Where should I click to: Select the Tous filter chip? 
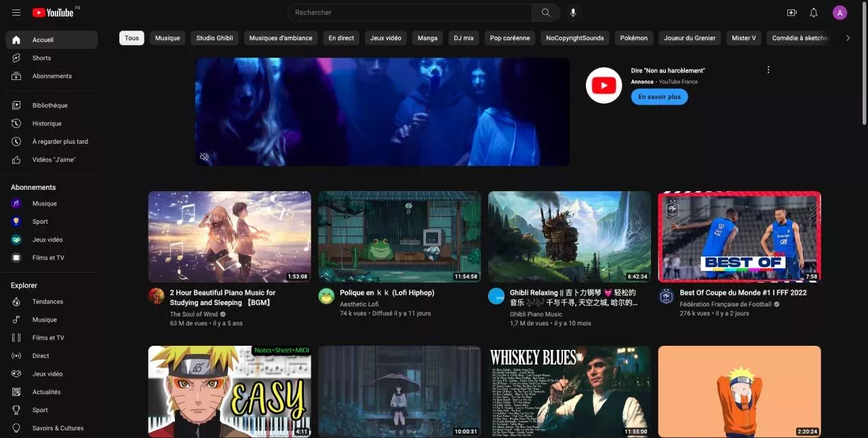(x=132, y=38)
